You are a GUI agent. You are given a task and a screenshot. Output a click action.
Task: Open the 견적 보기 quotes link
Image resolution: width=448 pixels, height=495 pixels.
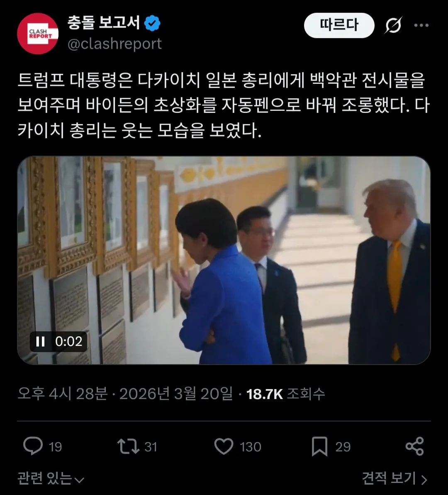coord(395,478)
